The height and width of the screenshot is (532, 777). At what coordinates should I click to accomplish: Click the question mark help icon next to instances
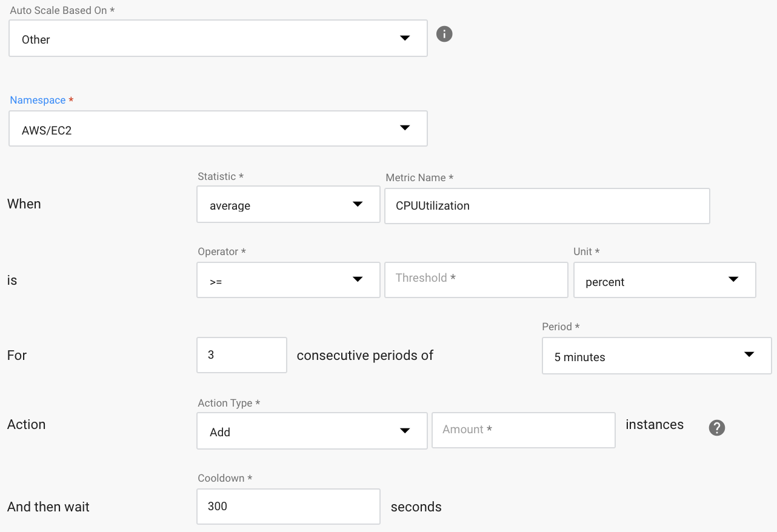coord(716,428)
